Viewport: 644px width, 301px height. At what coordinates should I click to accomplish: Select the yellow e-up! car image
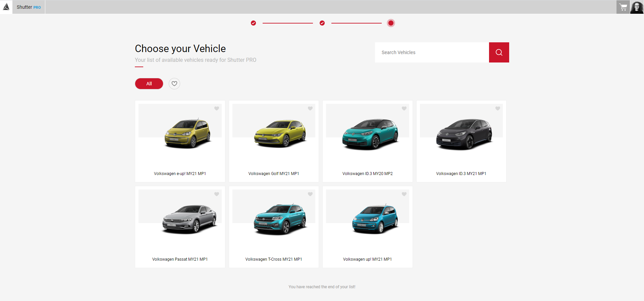coord(188,133)
